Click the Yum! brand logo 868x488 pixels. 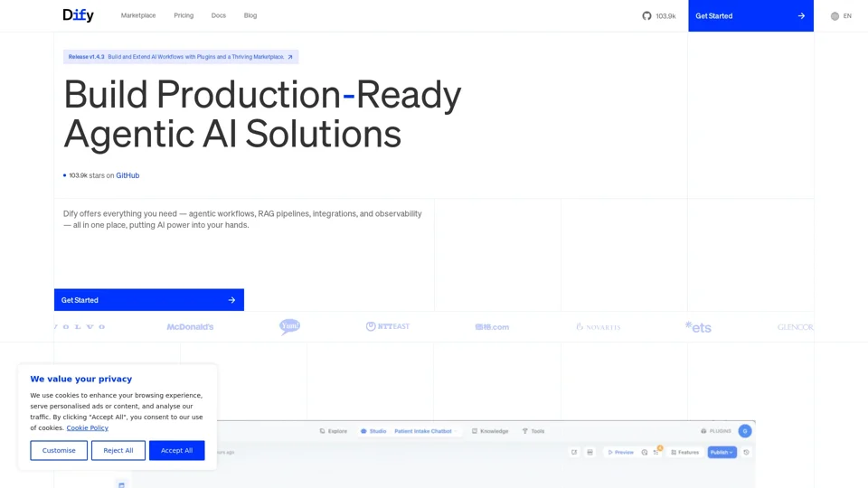coord(289,326)
